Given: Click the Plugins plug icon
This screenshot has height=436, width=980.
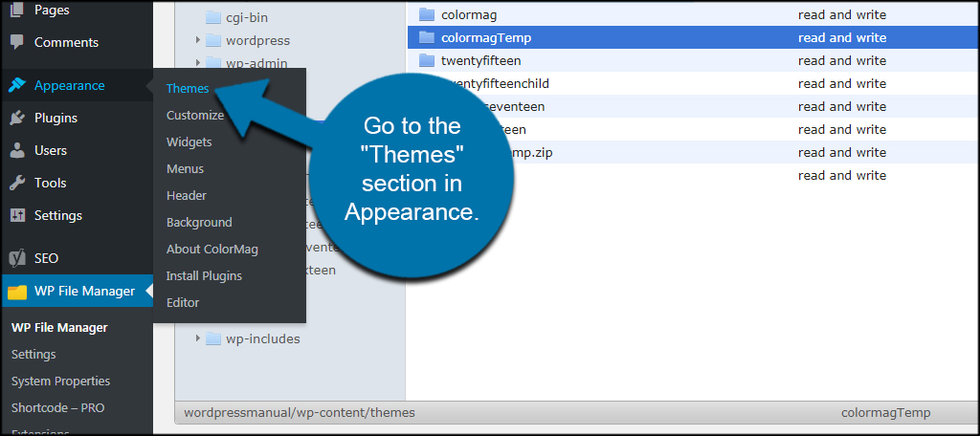Looking at the screenshot, I should (x=17, y=118).
